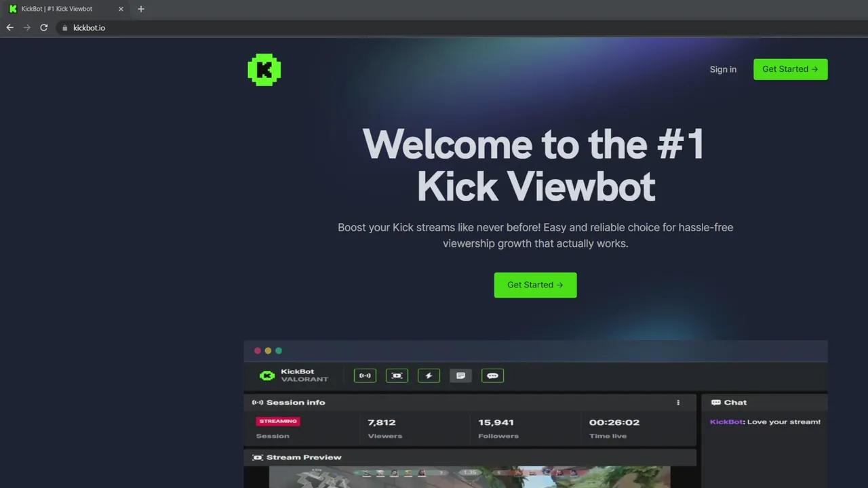Click the lightning bolt icon in the dashboard toolbar
Image resolution: width=868 pixels, height=488 pixels.
point(429,375)
